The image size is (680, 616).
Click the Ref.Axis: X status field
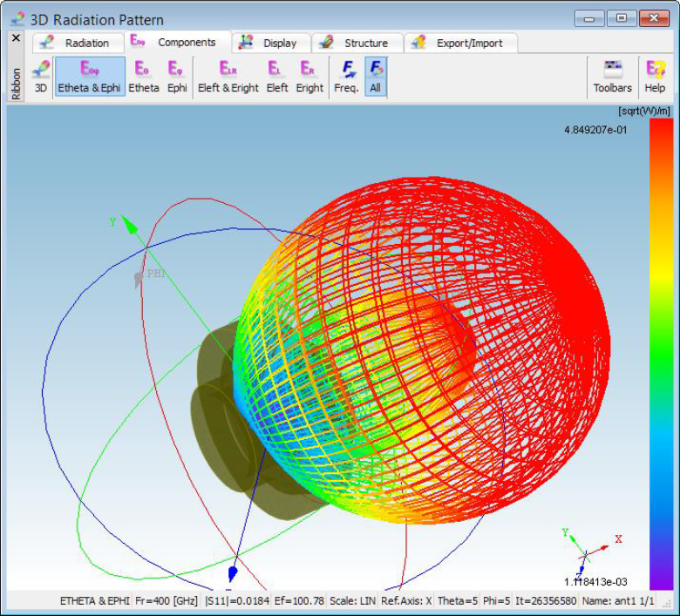click(x=406, y=600)
